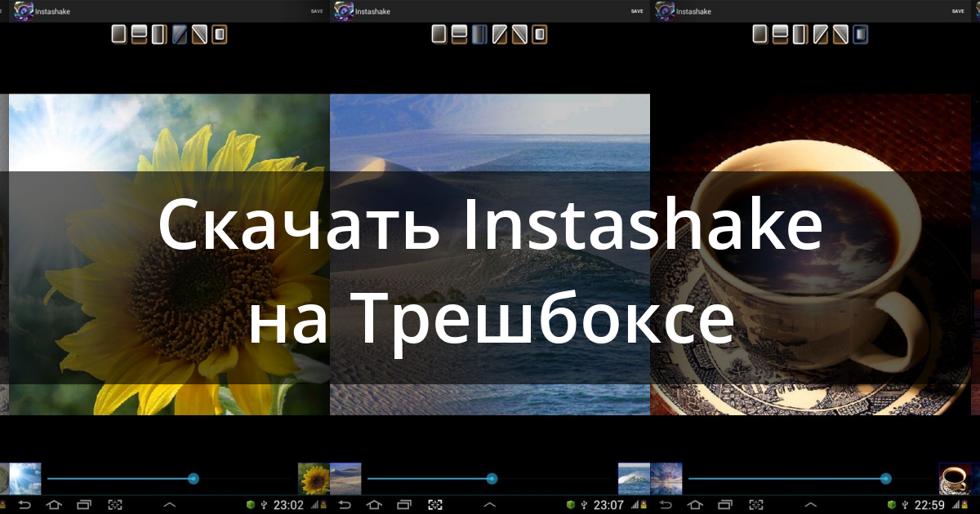Pick the desert dunes source thumbnail
The height and width of the screenshot is (514, 980).
click(345, 479)
